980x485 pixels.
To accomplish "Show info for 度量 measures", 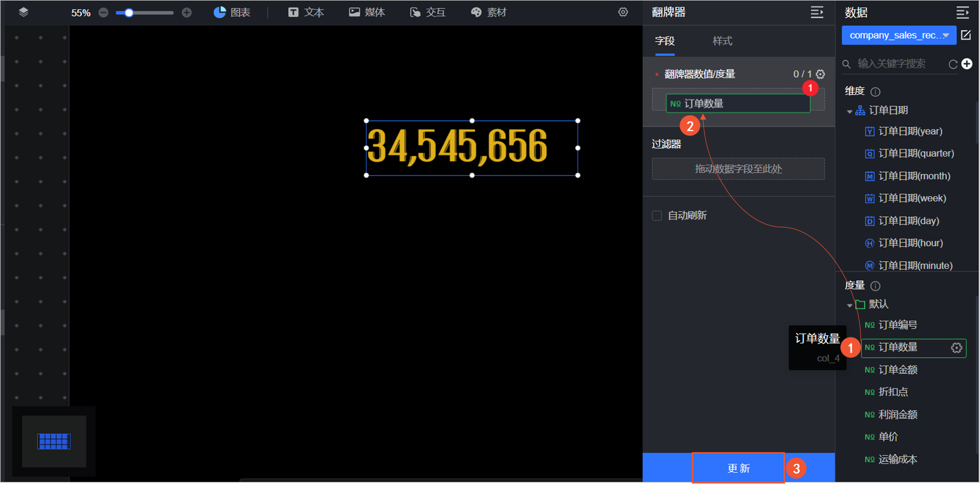I will tap(875, 286).
